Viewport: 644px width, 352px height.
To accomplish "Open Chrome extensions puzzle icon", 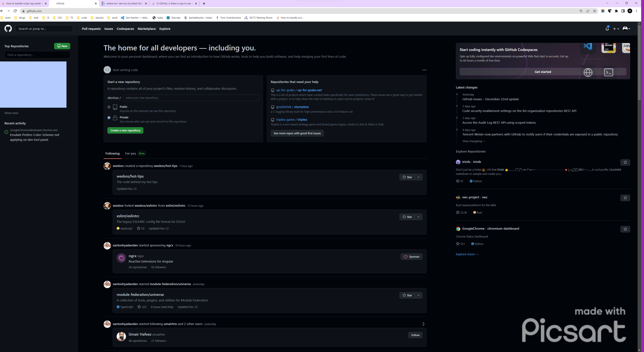I will [616, 11].
